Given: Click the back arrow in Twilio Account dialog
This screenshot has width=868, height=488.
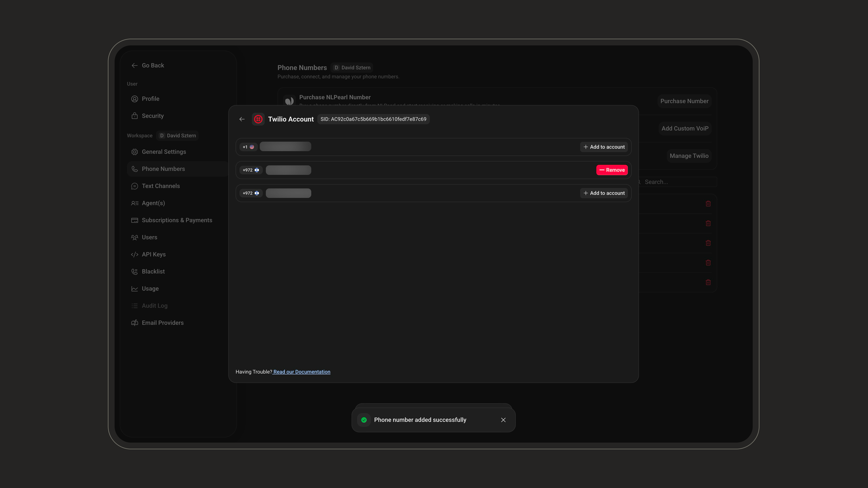Looking at the screenshot, I should click(x=242, y=119).
